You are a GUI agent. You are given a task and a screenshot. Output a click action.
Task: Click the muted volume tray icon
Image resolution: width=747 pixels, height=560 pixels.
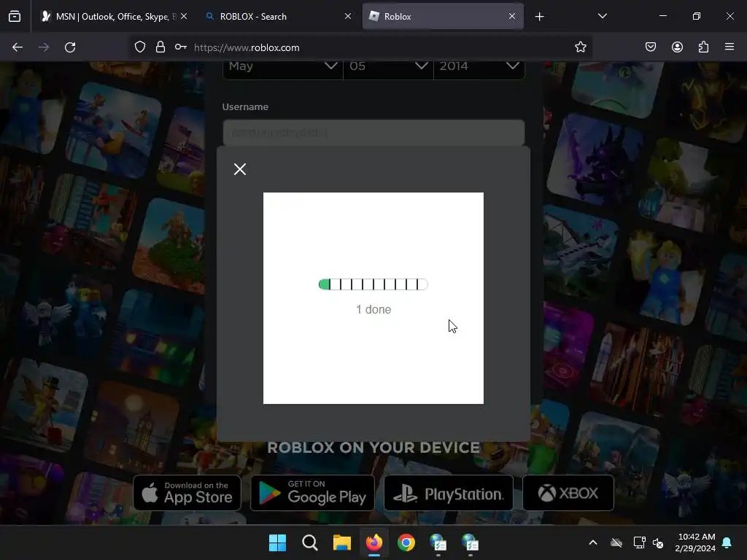659,542
